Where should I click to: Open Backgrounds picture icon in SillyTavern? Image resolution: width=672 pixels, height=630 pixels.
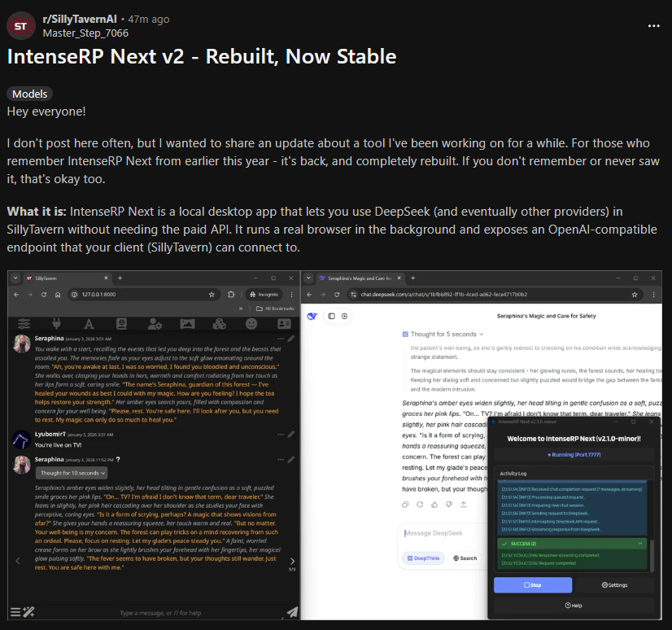tap(187, 324)
